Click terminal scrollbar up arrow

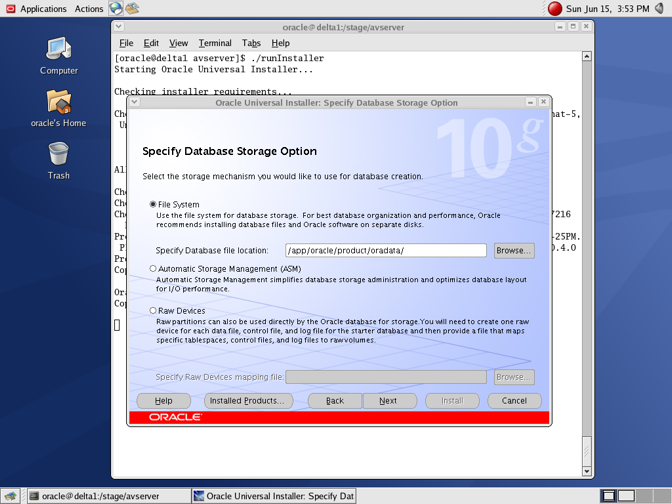(587, 56)
